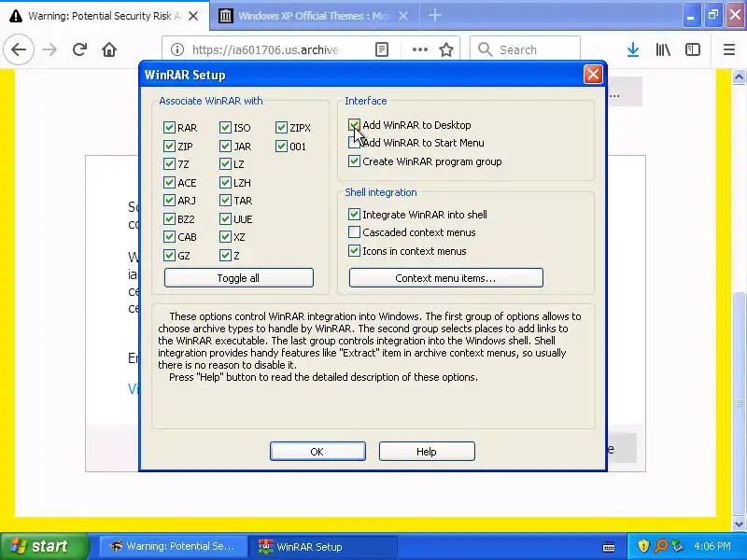The height and width of the screenshot is (560, 747).
Task: Go back with Firefox back arrow
Action: pos(19,49)
